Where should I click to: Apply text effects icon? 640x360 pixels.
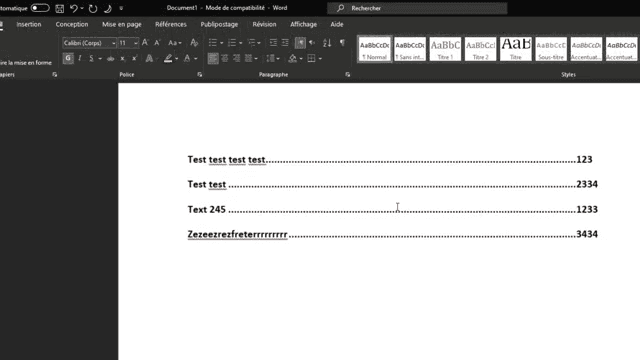pos(149,58)
